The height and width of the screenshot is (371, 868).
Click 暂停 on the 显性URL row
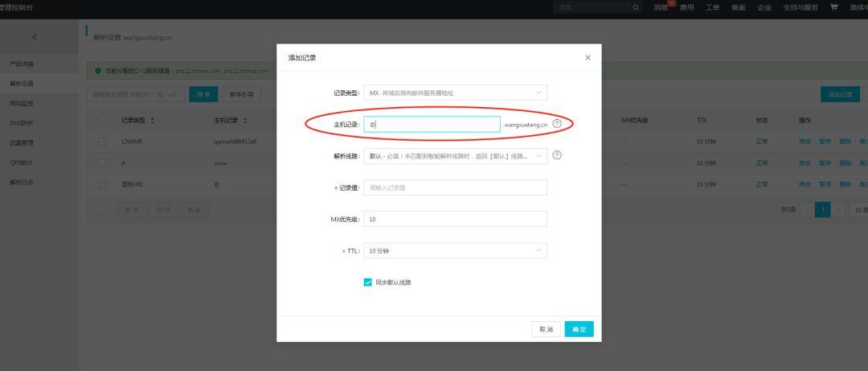click(825, 184)
